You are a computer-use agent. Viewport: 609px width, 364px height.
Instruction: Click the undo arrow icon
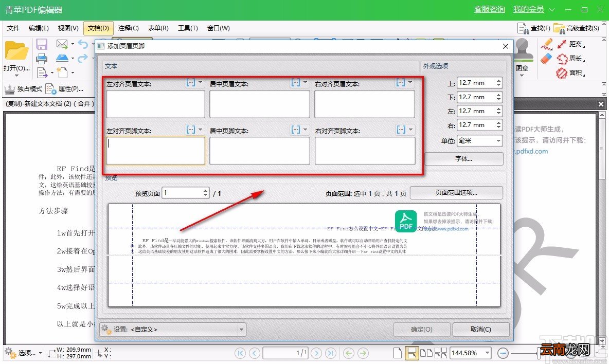[83, 44]
